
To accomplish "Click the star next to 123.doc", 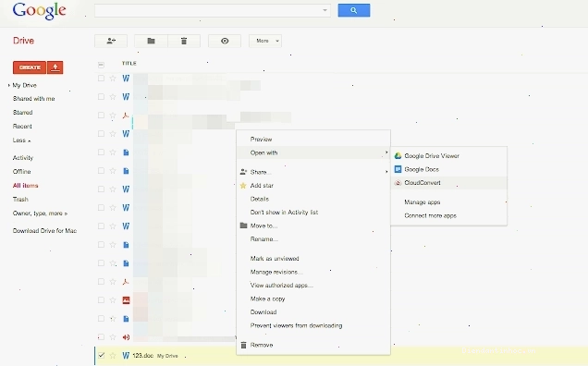I will click(x=113, y=355).
